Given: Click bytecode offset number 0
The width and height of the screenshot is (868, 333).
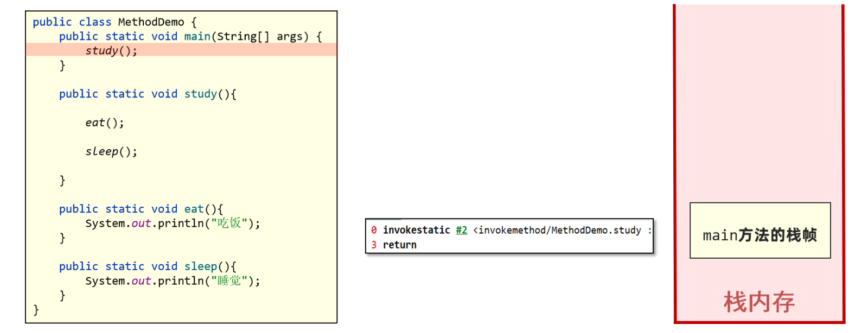Looking at the screenshot, I should [x=374, y=230].
